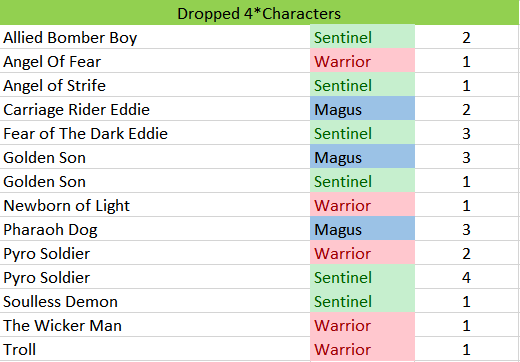The height and width of the screenshot is (362, 520).
Task: Select the Dropped 4*Characters header cell
Action: click(x=259, y=12)
